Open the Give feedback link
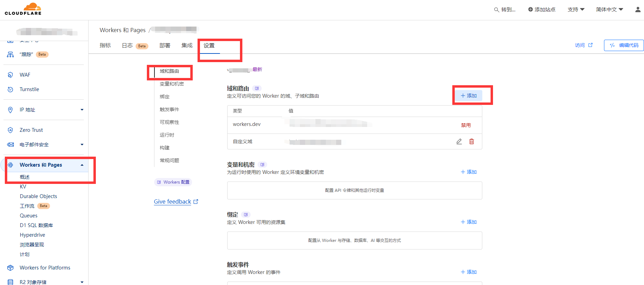This screenshot has height=285, width=644. click(x=172, y=202)
